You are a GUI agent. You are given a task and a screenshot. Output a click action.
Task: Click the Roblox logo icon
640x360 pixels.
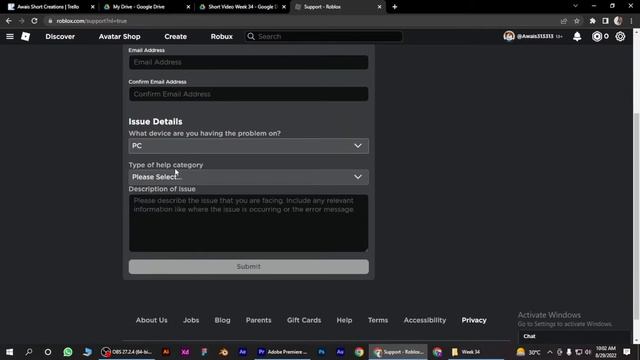25,36
